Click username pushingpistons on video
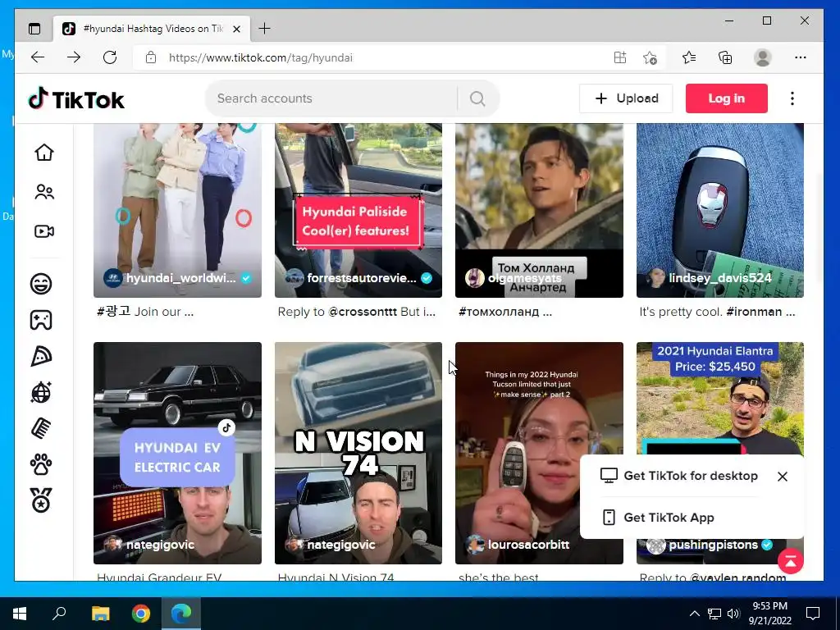This screenshot has width=840, height=630. tap(713, 545)
